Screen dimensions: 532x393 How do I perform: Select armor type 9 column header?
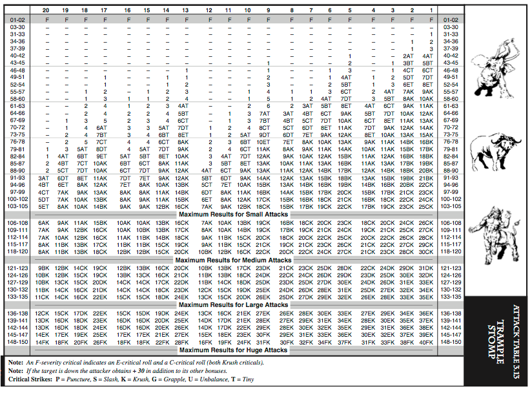(x=268, y=10)
